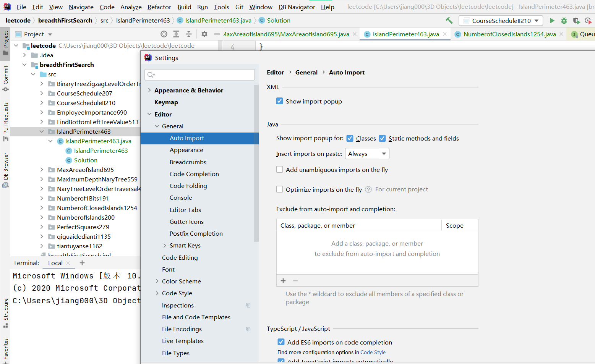Open Code Style link in TypeScript section
The height and width of the screenshot is (364, 595).
tap(373, 352)
